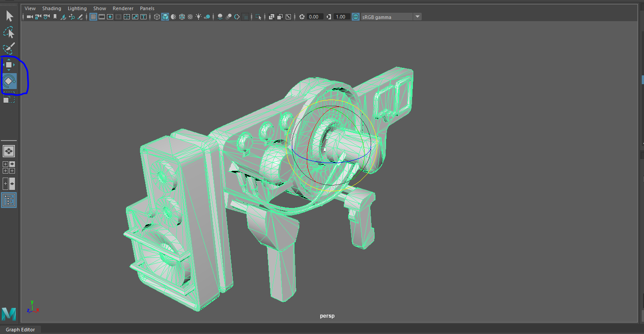This screenshot has width=644, height=334.
Task: Pick the Select tool arrow
Action: [x=9, y=16]
